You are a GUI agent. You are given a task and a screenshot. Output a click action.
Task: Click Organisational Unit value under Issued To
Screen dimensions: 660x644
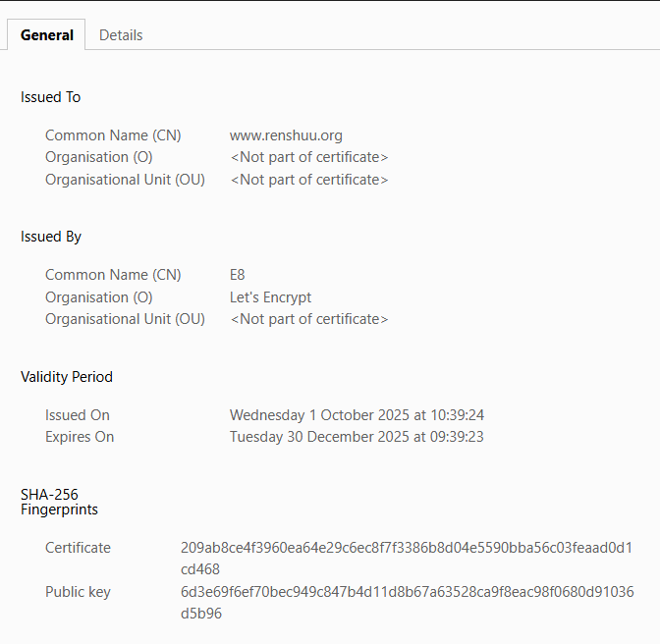tap(309, 180)
